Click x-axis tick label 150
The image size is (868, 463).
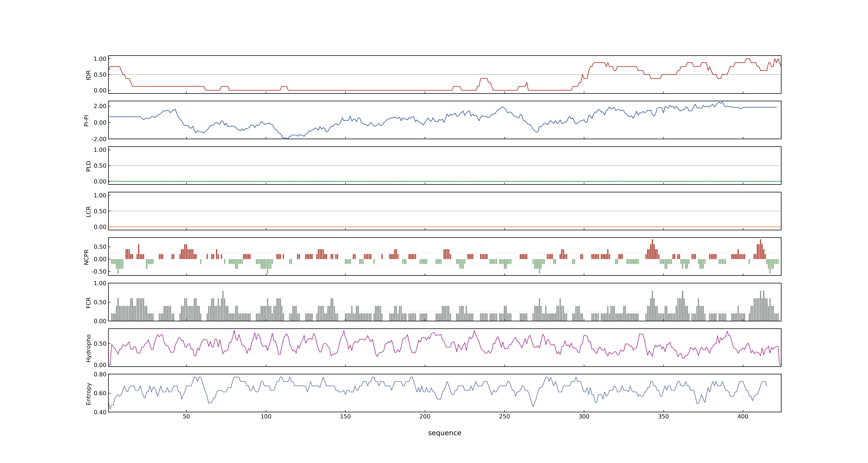tap(345, 416)
